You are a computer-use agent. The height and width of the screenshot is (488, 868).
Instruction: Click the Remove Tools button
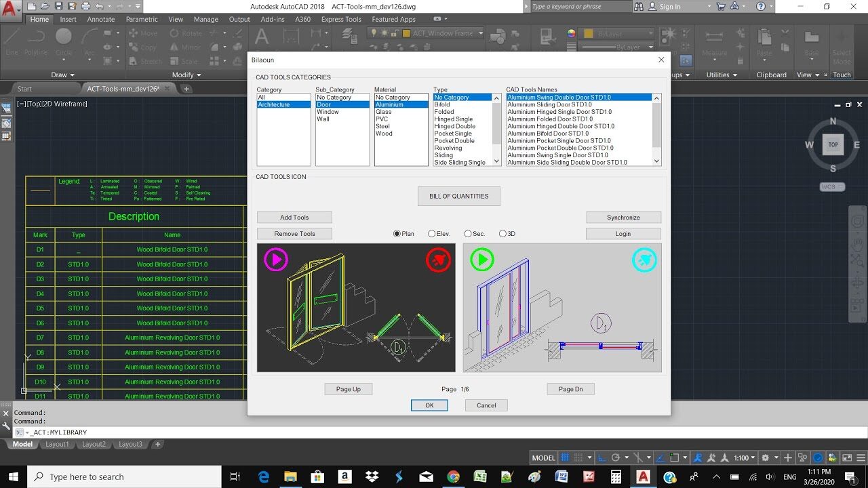294,234
